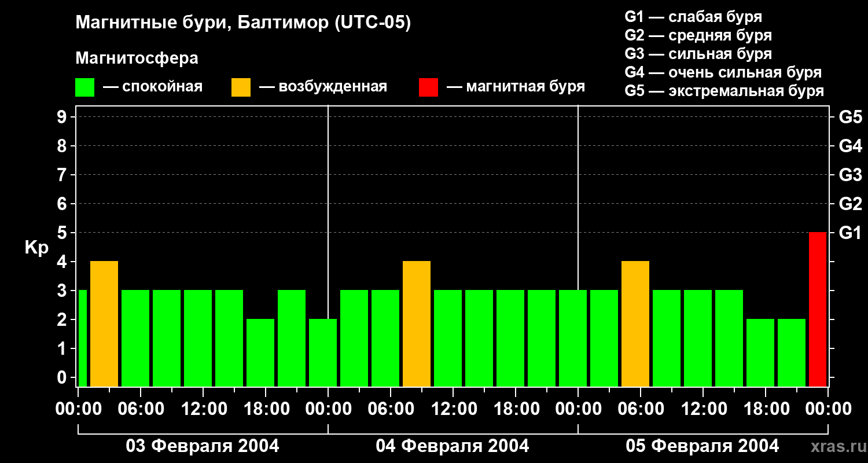Viewport: 868px width, 463px height.
Task: Select the orange bar on 03 Февраля
Action: (x=104, y=324)
